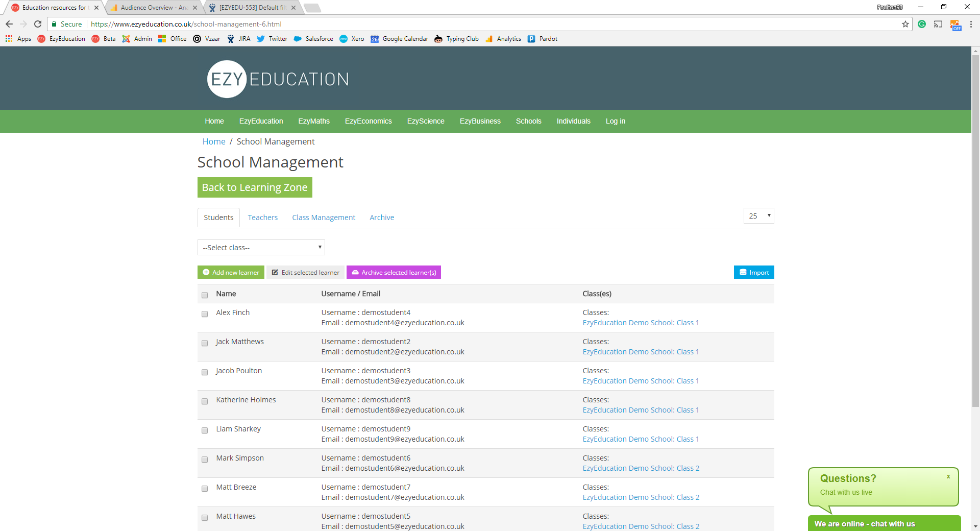The width and height of the screenshot is (980, 531).
Task: Click the Chrome menu three-dots icon
Action: pos(971,24)
